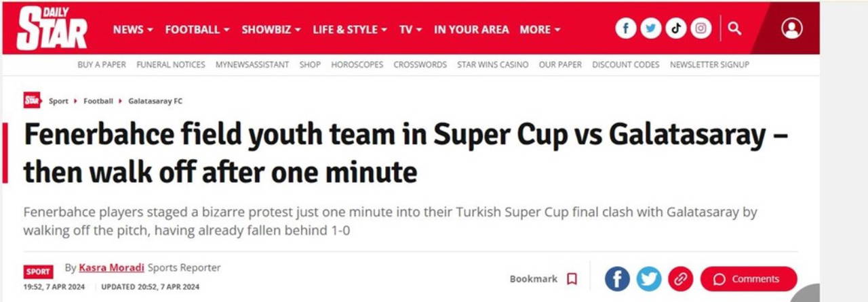Image resolution: width=868 pixels, height=302 pixels.
Task: Open author Kasra Moradi's profile link
Action: (112, 267)
